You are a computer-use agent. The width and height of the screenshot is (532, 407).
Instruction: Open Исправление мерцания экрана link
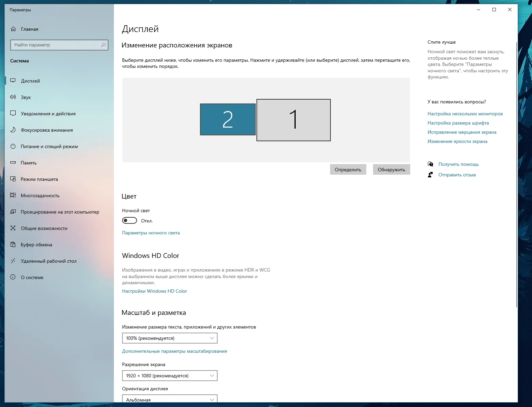pyautogui.click(x=462, y=132)
